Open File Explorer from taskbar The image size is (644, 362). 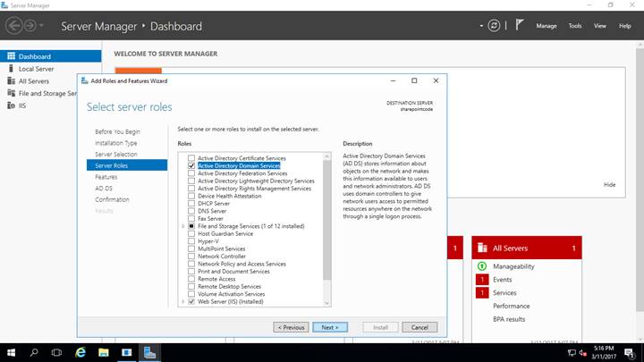tap(104, 352)
